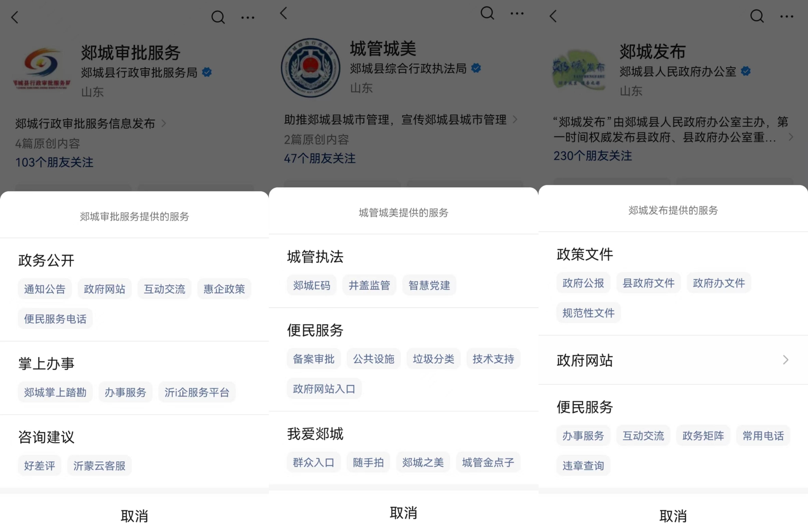
Task: Open the 政府网站入口 chip
Action: (324, 389)
